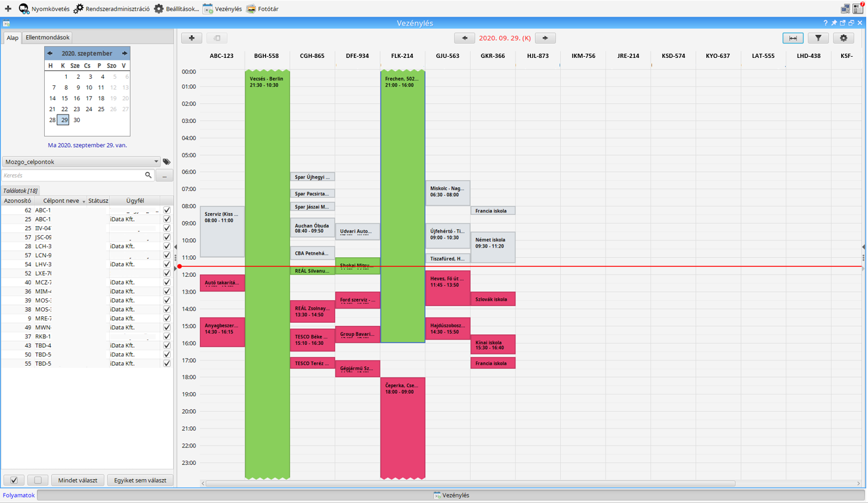This screenshot has width=868, height=503.
Task: Click the fit-width arrows icon
Action: (x=793, y=38)
